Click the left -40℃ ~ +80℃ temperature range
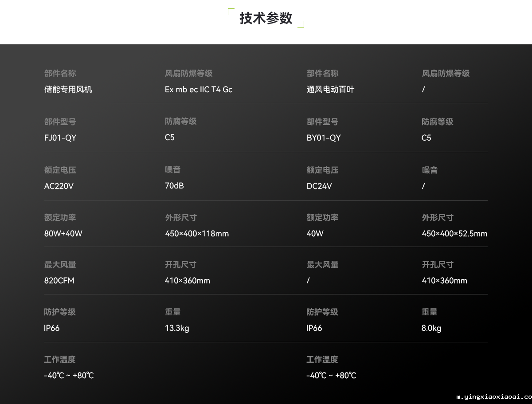The height and width of the screenshot is (404, 532). (x=69, y=375)
